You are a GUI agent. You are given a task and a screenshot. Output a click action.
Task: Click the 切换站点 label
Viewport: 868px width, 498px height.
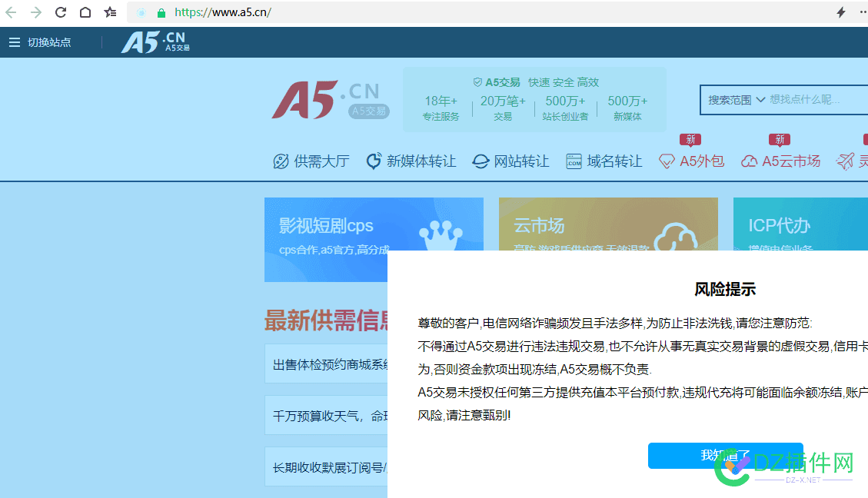49,42
